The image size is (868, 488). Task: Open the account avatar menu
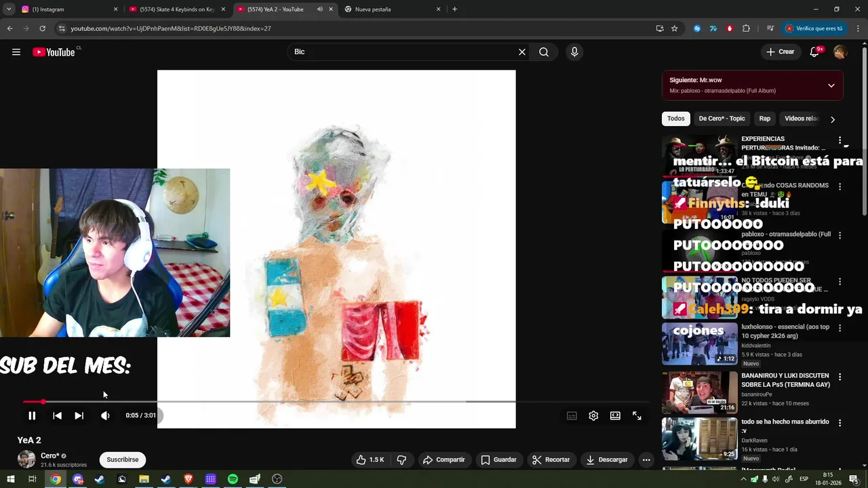(840, 52)
